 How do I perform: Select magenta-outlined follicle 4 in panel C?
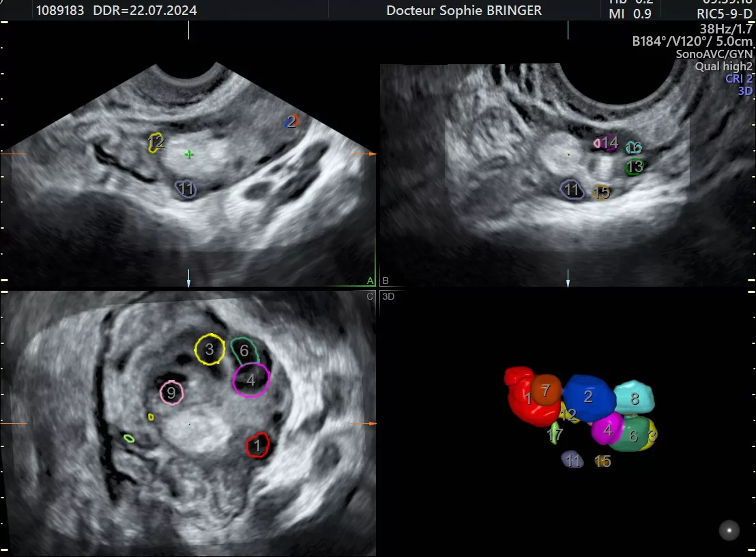(251, 380)
